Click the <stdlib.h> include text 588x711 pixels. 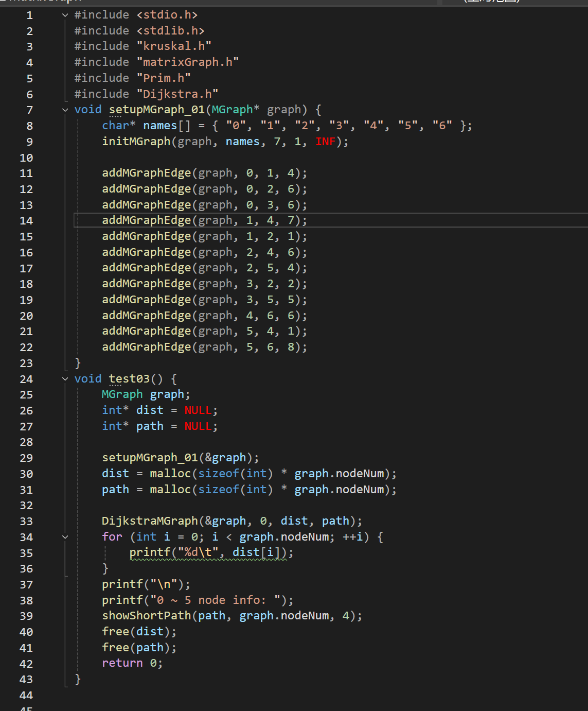pos(170,31)
